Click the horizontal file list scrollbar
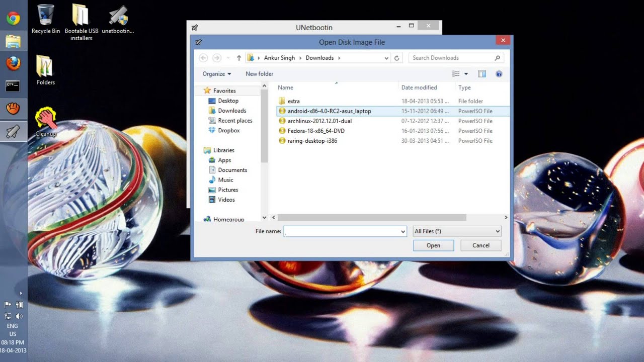 point(372,218)
